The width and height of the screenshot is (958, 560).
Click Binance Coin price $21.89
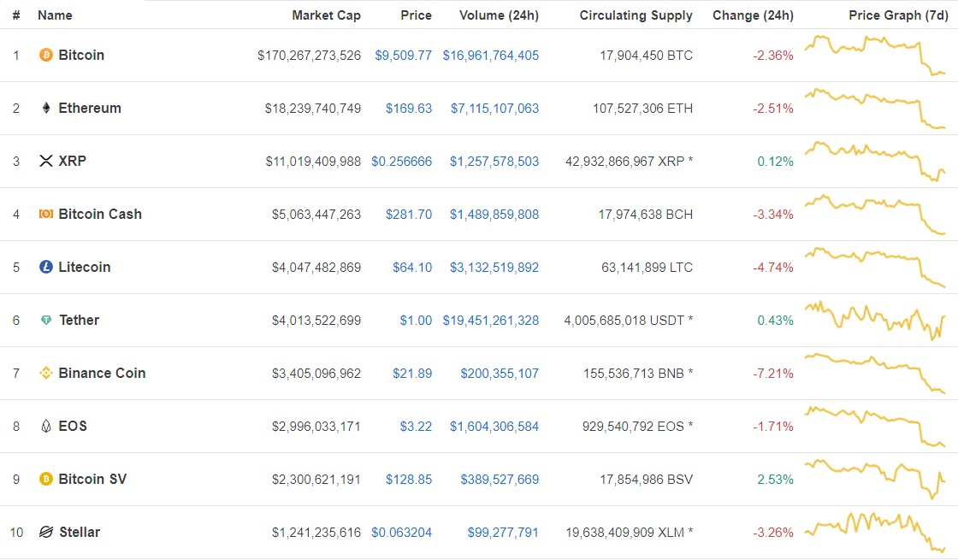pos(412,373)
